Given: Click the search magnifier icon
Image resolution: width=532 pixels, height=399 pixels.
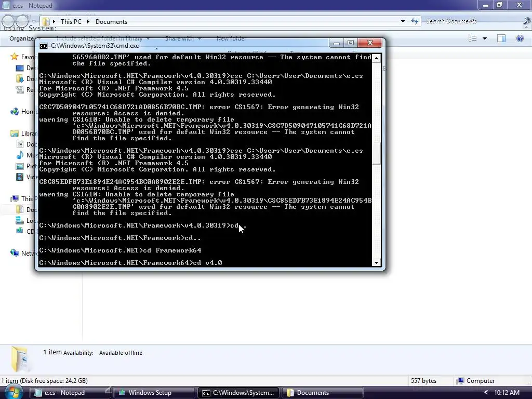Looking at the screenshot, I should pyautogui.click(x=527, y=21).
